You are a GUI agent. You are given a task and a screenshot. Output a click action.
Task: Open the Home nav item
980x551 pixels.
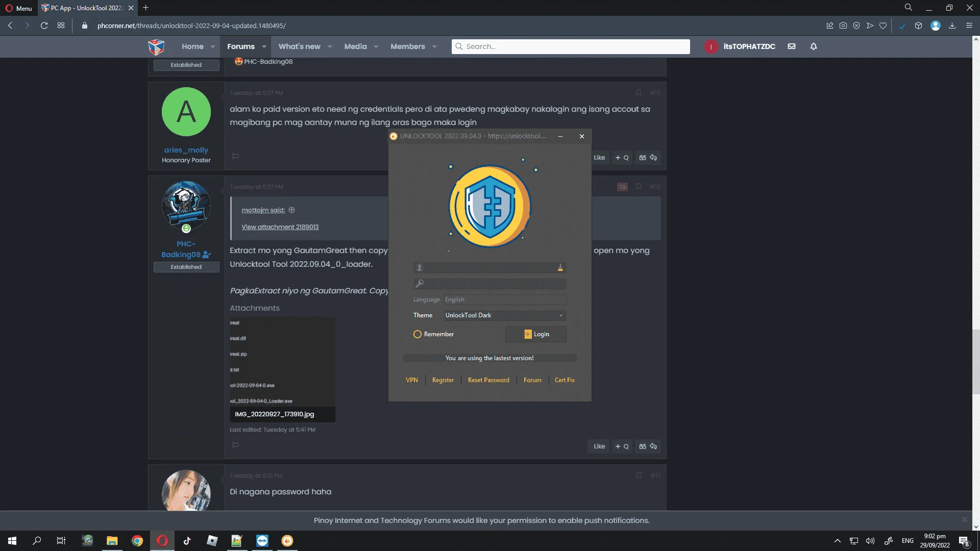192,46
